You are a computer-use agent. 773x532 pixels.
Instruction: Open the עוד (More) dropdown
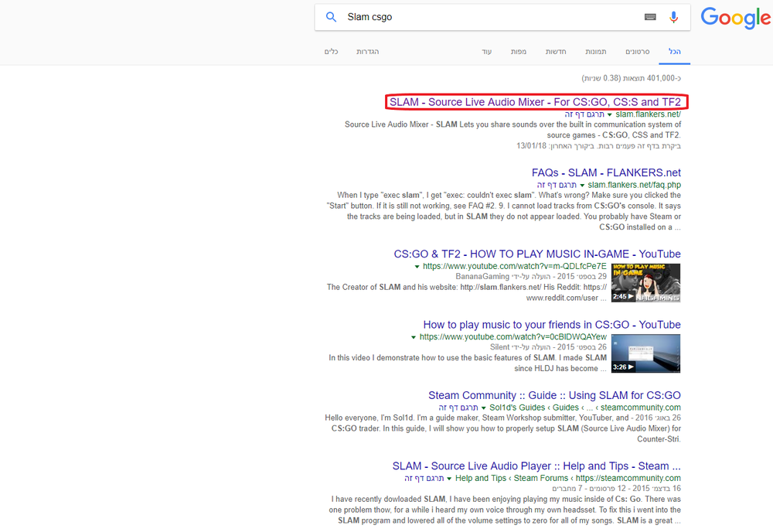[x=486, y=51]
